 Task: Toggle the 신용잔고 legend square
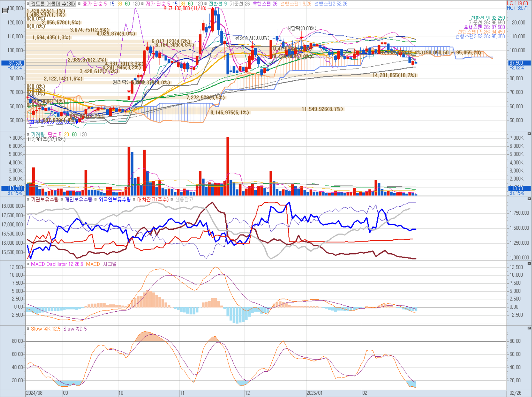point(172,199)
